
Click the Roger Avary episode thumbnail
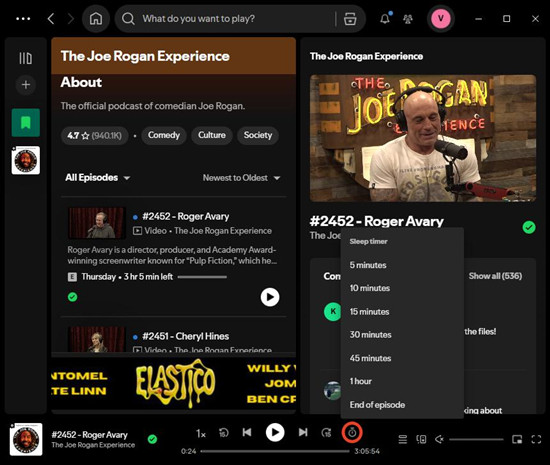[97, 223]
